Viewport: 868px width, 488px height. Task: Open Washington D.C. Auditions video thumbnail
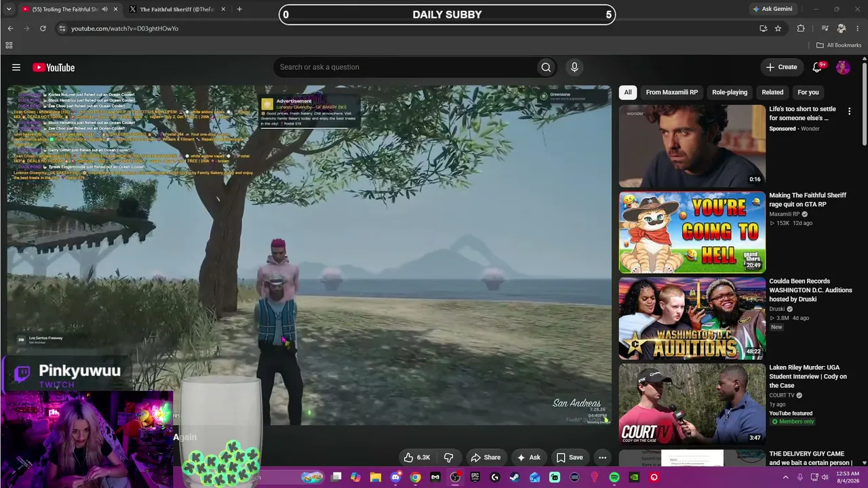(692, 319)
